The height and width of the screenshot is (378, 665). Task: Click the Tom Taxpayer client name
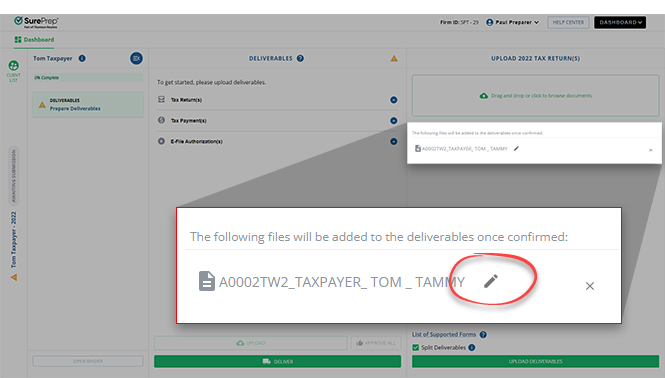(53, 59)
